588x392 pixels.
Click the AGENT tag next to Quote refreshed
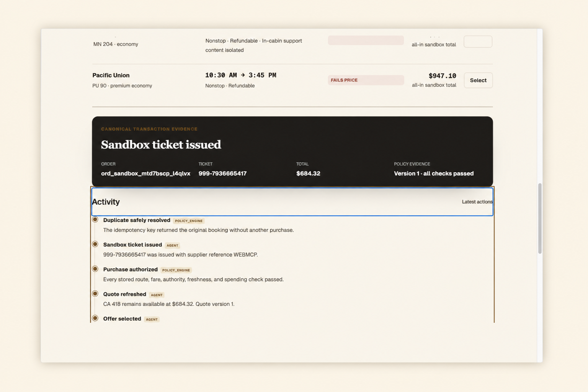tap(157, 295)
